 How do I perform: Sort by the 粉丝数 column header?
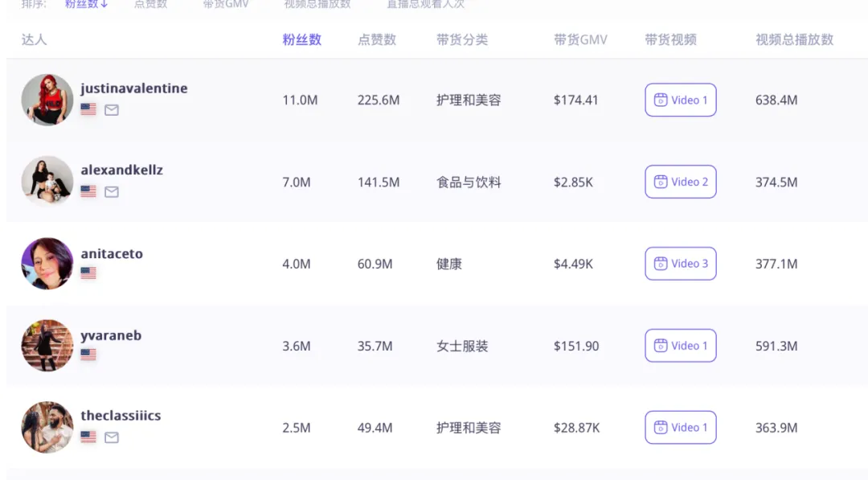302,39
